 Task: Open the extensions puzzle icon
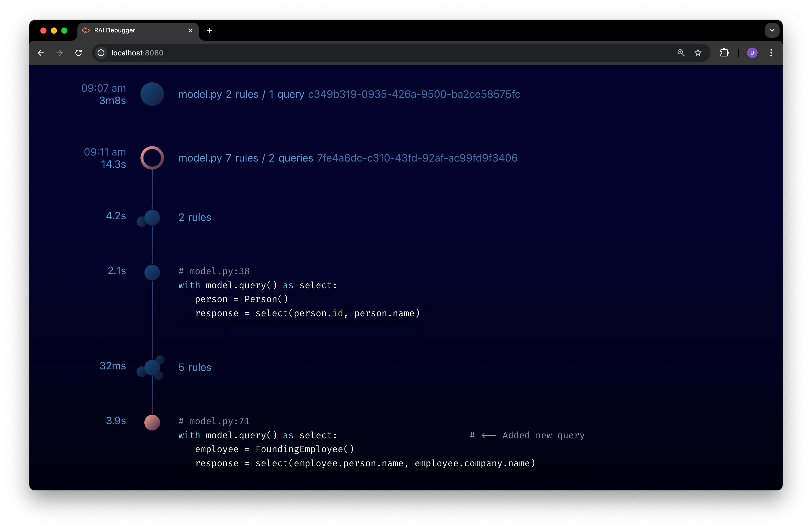(x=724, y=53)
